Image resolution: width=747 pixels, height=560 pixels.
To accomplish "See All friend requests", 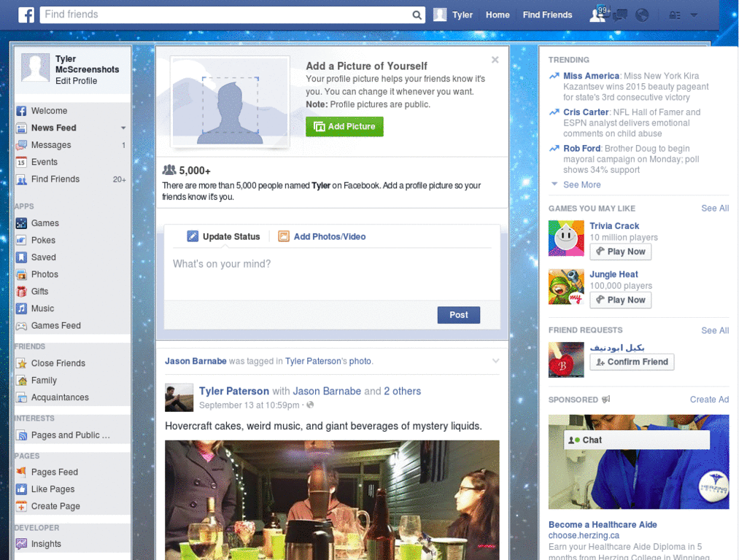I will pyautogui.click(x=715, y=330).
